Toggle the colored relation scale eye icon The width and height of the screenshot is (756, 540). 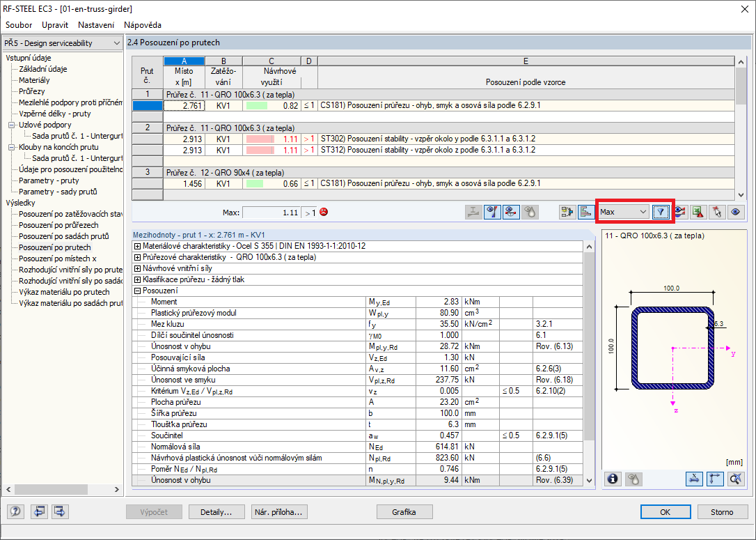492,212
